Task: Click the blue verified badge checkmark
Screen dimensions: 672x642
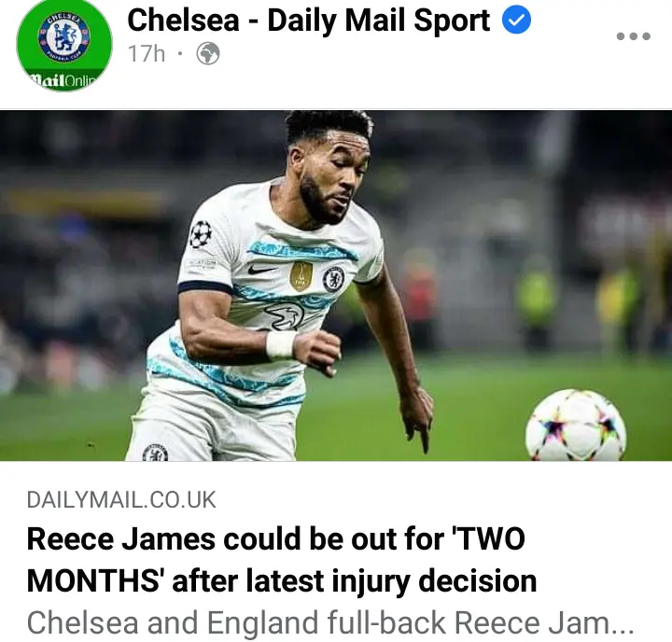Action: tap(516, 20)
